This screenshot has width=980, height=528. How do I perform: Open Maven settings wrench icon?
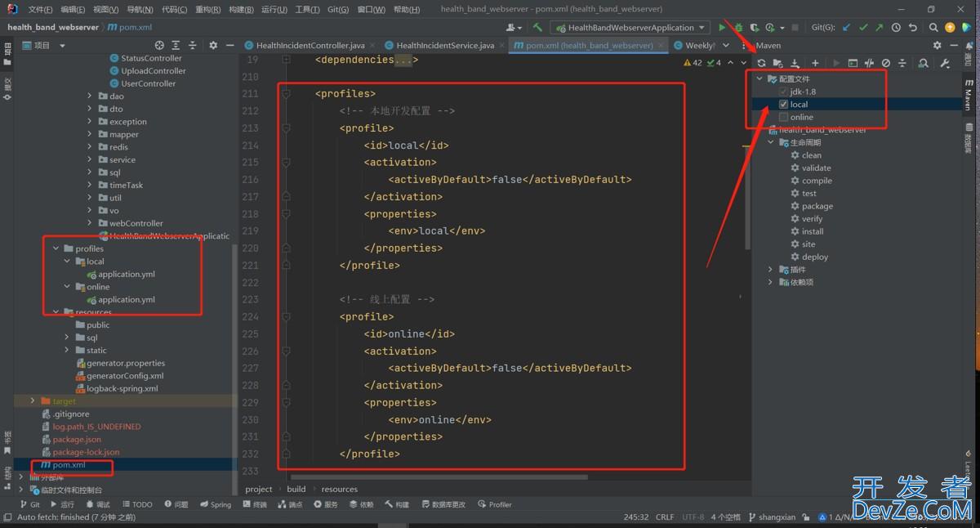click(945, 63)
